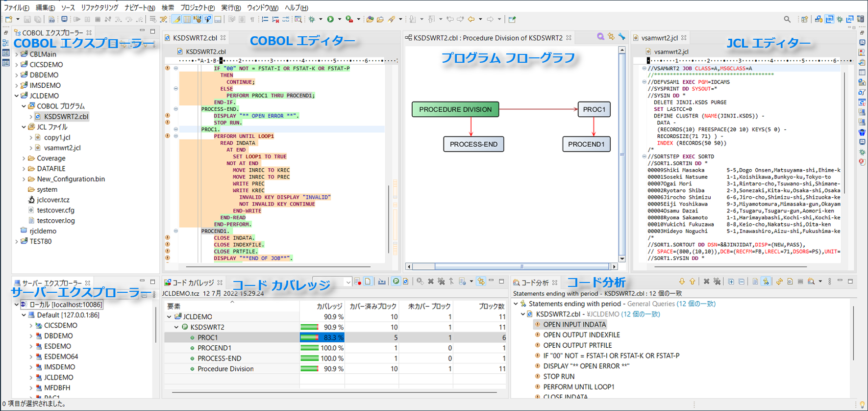Click the カバレッジ column header
Screen dimensions: 868x411
click(322, 306)
